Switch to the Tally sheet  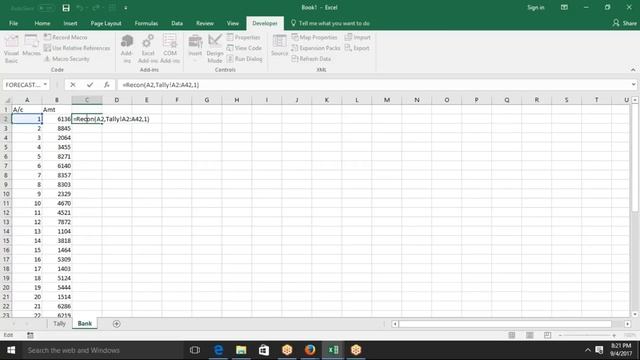click(x=59, y=323)
